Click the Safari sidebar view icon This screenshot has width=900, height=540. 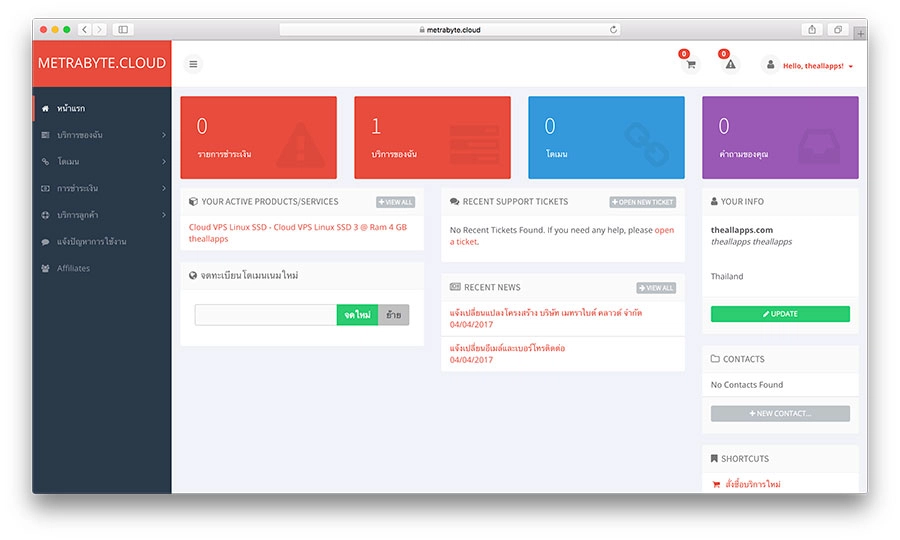(x=122, y=30)
